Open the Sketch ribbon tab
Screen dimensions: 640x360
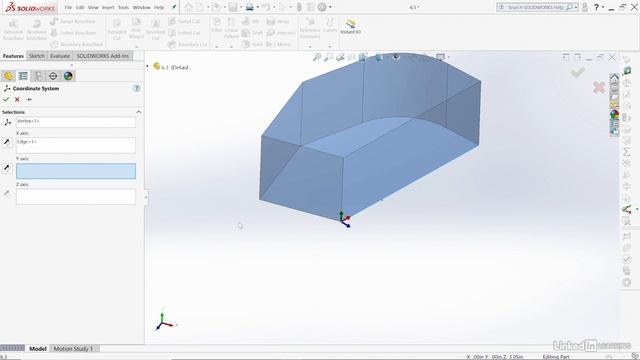(x=37, y=56)
